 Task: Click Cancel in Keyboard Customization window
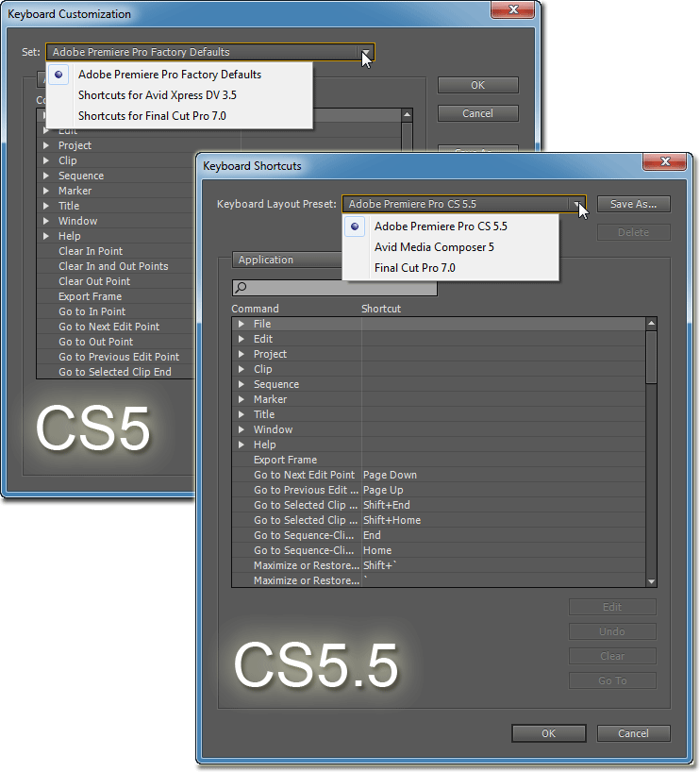click(x=478, y=113)
